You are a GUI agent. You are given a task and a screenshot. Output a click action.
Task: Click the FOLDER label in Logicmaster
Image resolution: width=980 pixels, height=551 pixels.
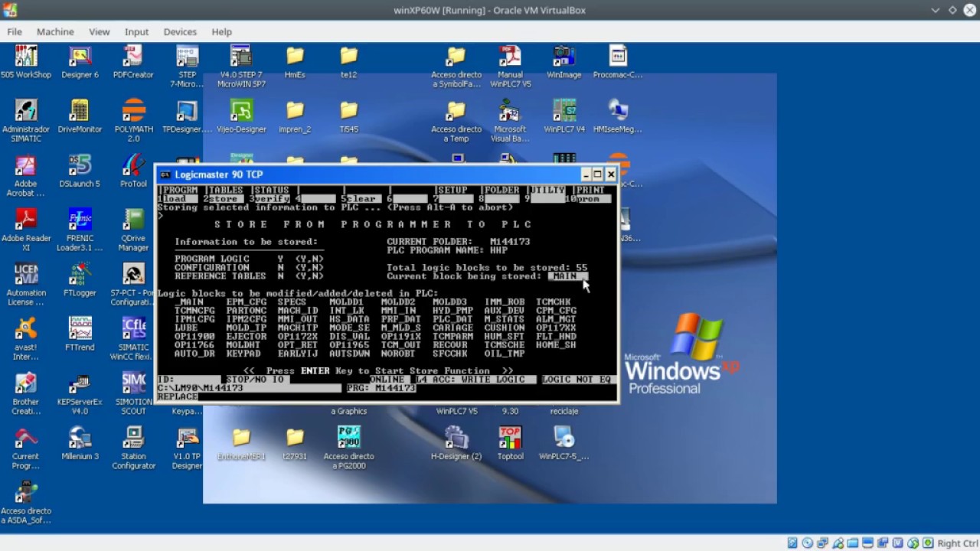501,190
